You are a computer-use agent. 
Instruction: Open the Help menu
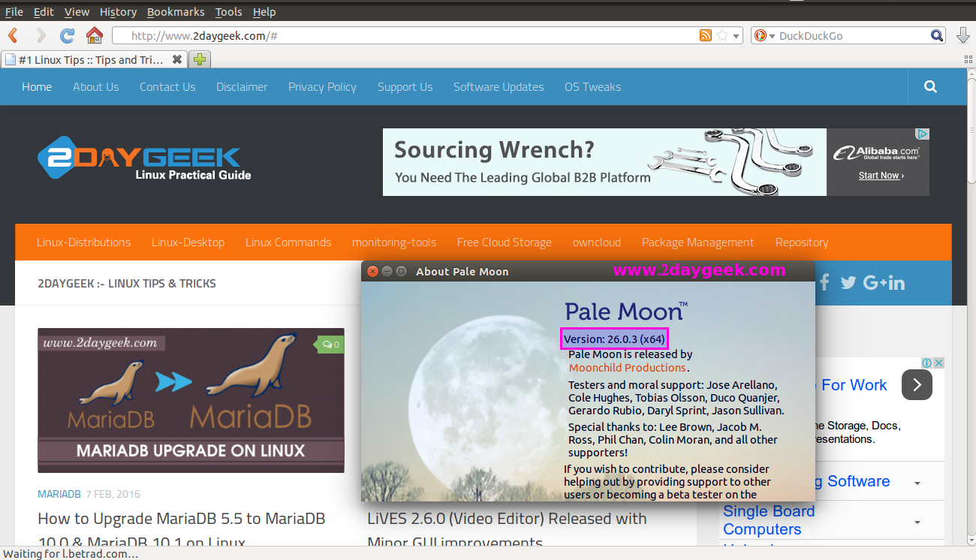[x=264, y=12]
